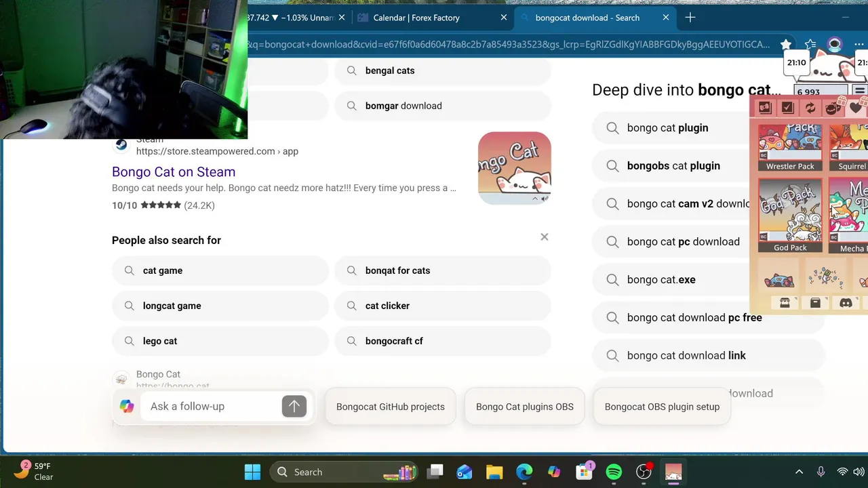Dismiss the People also search for section
Viewport: 868px width, 488px height.
[x=544, y=237]
